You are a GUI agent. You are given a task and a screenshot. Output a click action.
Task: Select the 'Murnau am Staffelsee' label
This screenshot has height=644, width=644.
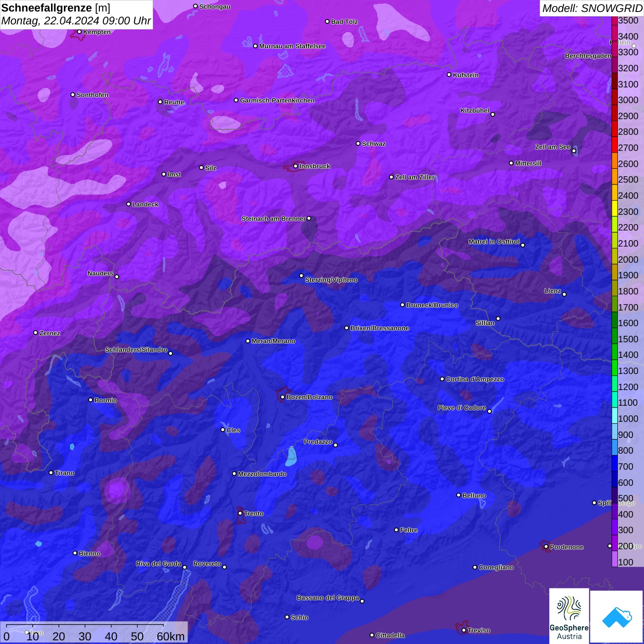coord(293,46)
